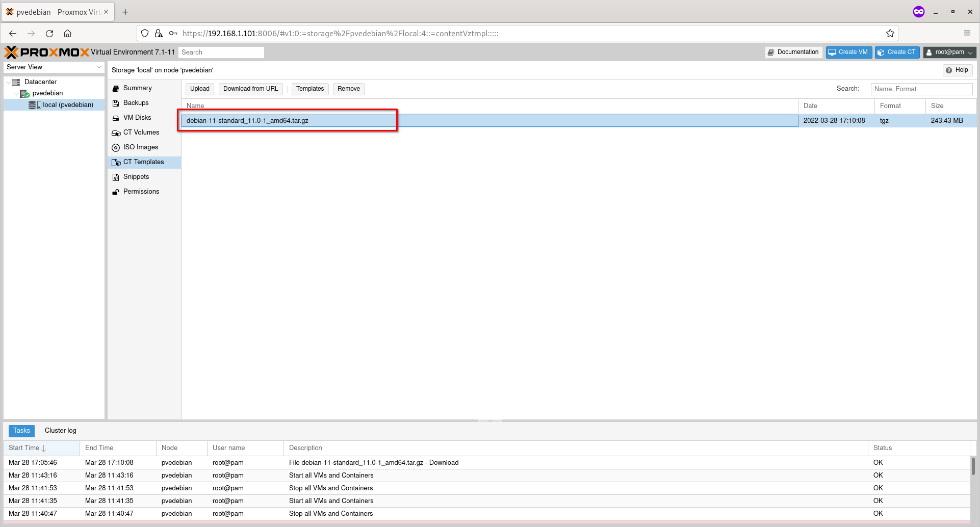Open the Templates list button
The image size is (980, 527).
point(310,89)
